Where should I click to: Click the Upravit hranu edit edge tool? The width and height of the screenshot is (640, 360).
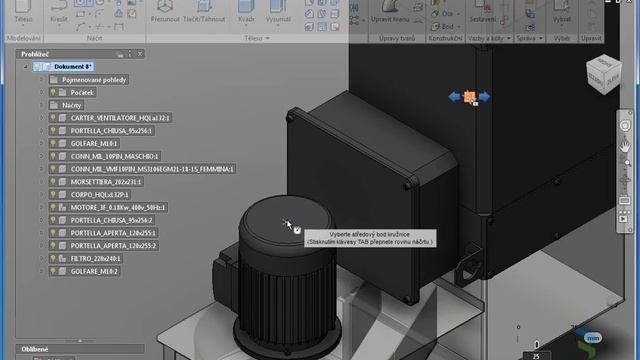390,10
